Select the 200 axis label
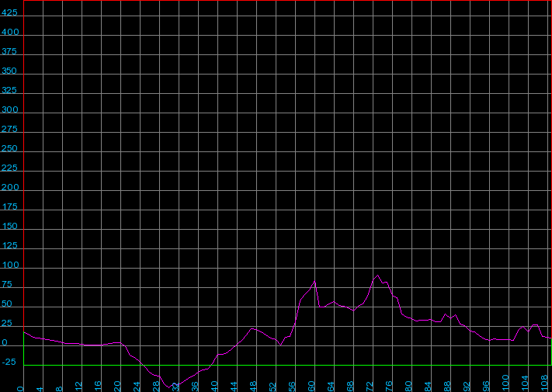The width and height of the screenshot is (552, 392). (10, 187)
